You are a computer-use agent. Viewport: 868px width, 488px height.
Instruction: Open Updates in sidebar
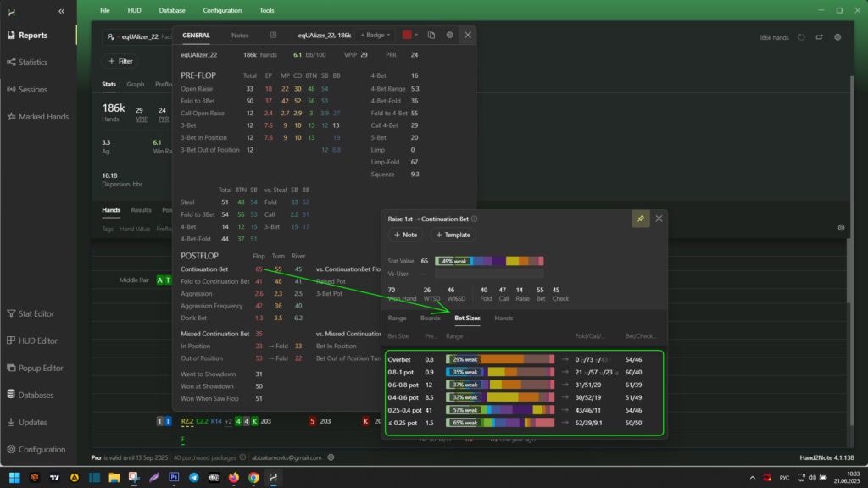[27, 422]
